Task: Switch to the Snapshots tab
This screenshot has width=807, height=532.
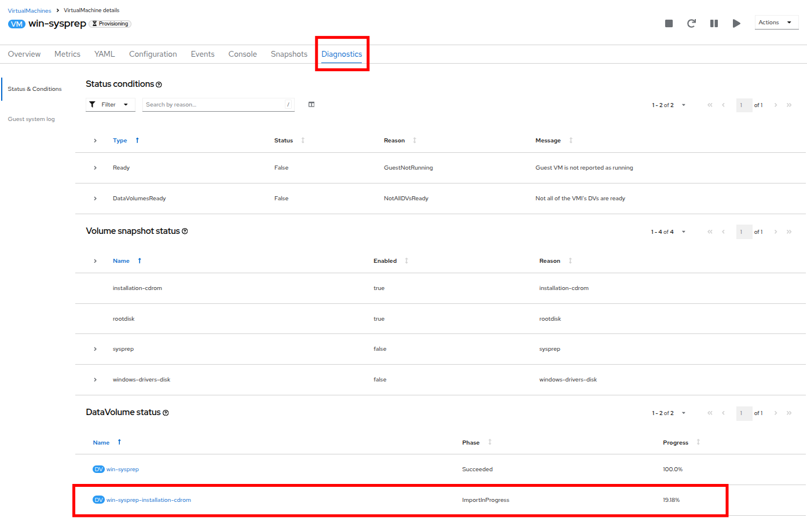Action: (x=289, y=54)
